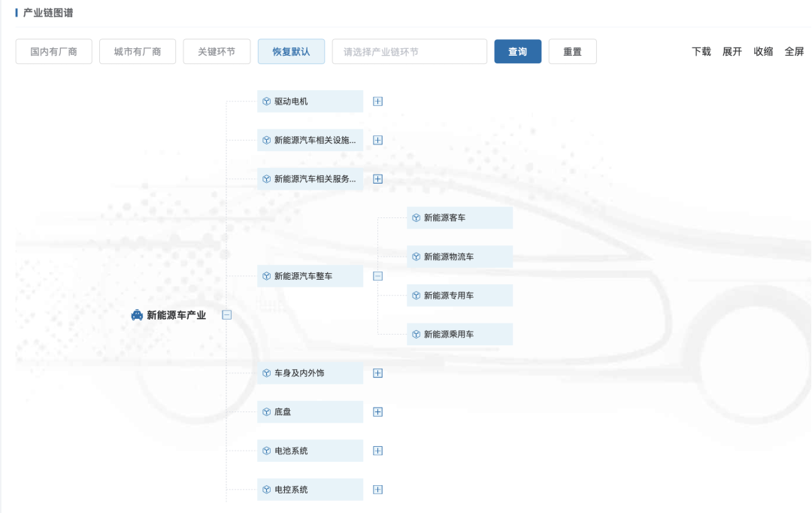Select the 底盘 node label
The height and width of the screenshot is (513, 812).
(283, 412)
